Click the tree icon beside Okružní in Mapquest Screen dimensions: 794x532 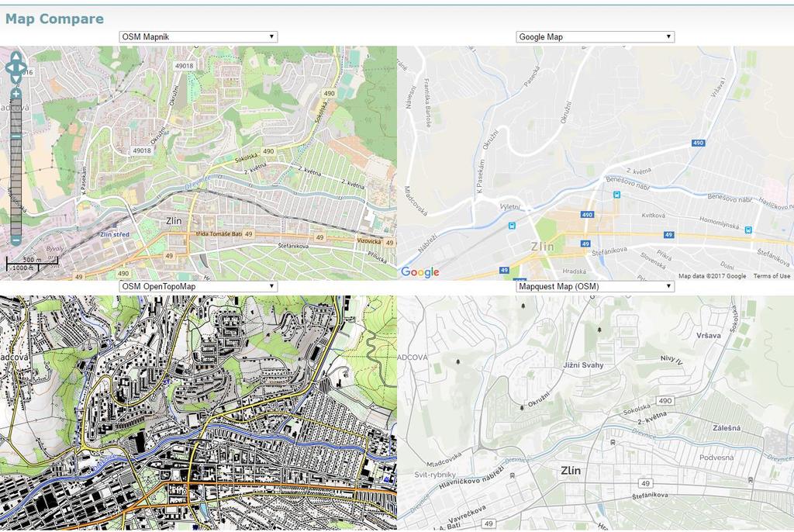point(522,407)
